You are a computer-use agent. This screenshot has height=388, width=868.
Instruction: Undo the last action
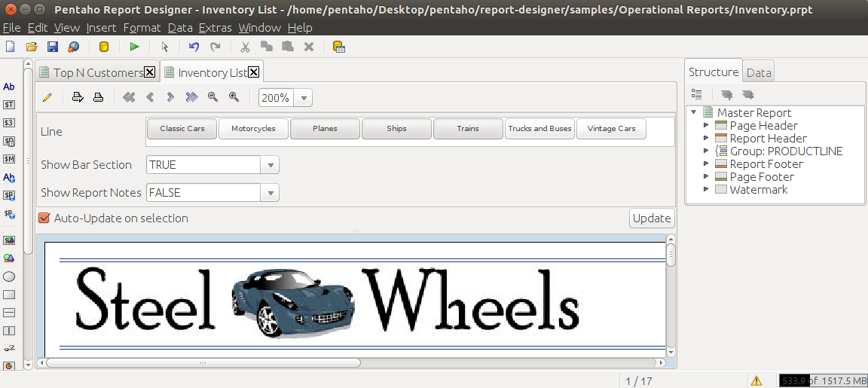click(x=194, y=47)
